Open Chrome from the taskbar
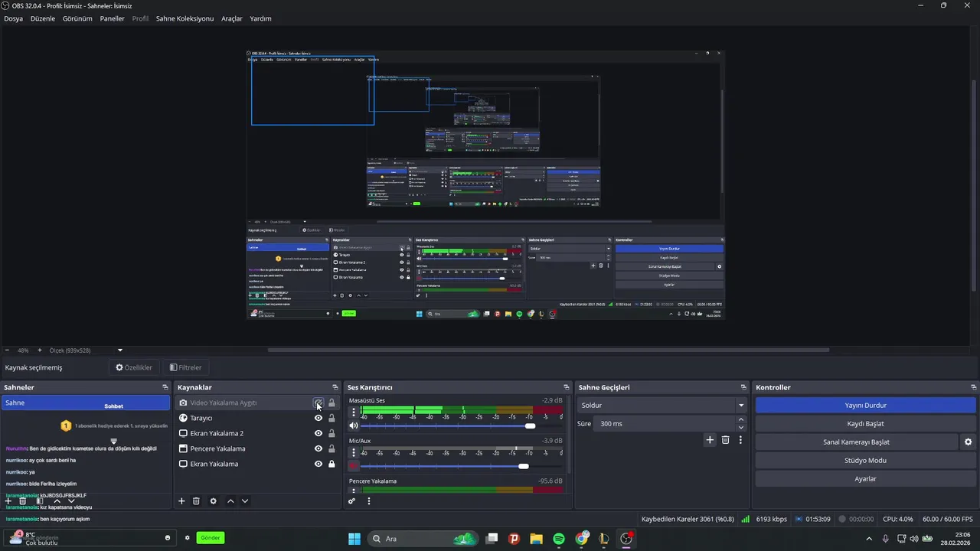This screenshot has width=980, height=551. [582, 539]
